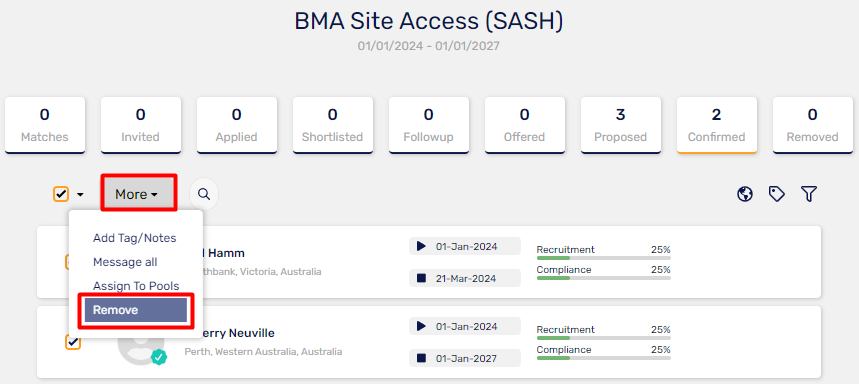Toggle the select-all checkbox
The width and height of the screenshot is (859, 384).
tap(61, 194)
